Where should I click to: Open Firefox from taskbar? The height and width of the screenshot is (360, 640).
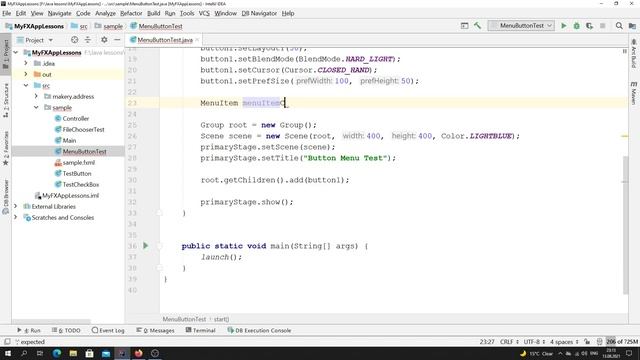(138, 353)
